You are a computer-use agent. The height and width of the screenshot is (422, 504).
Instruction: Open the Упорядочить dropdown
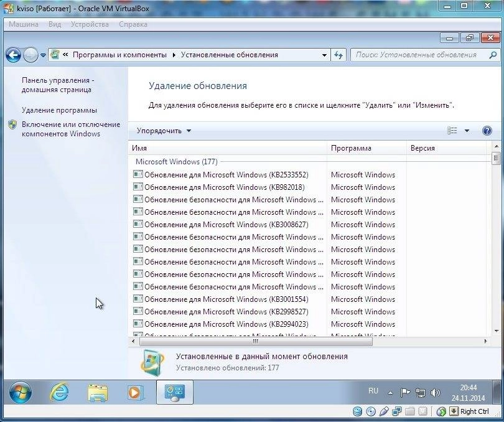(164, 131)
